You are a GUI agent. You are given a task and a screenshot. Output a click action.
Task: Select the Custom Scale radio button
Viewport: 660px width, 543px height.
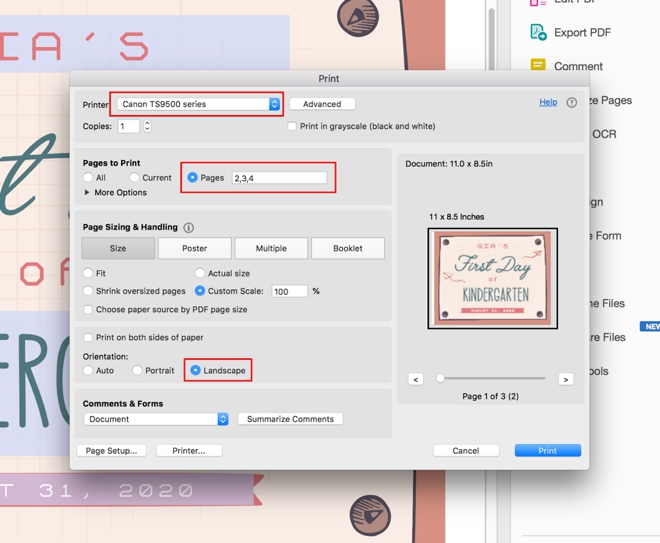pyautogui.click(x=200, y=291)
